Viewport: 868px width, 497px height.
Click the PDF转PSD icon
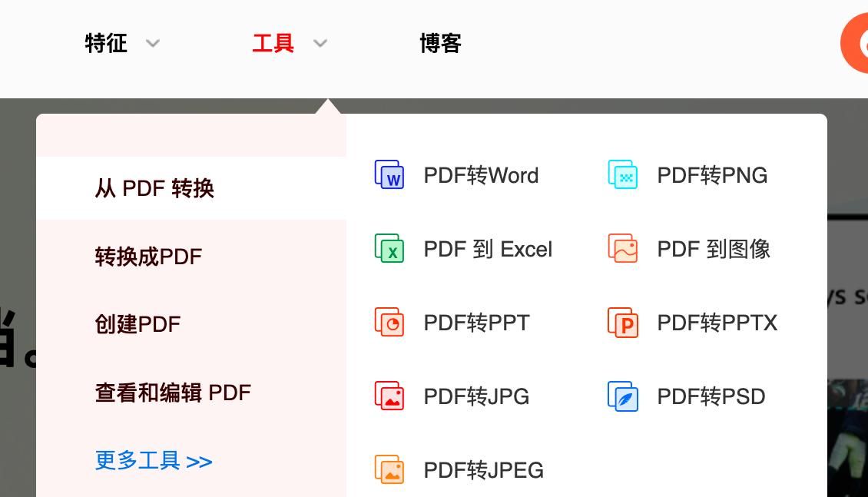tap(622, 396)
